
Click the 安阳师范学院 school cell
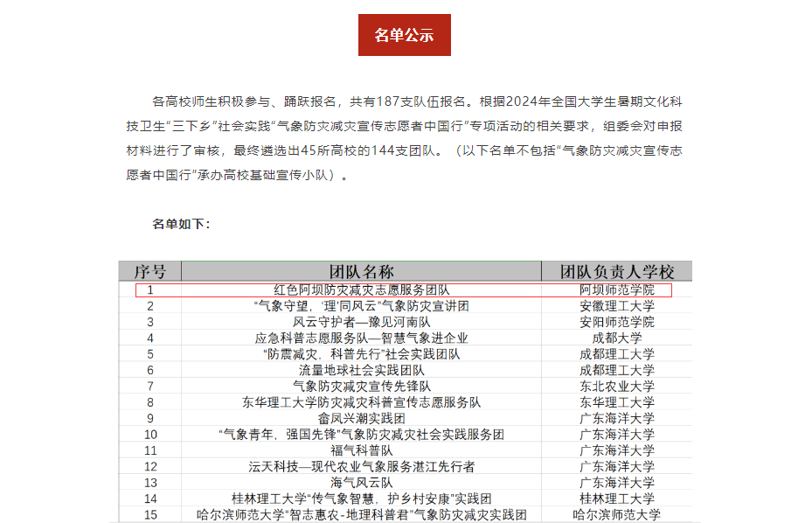(616, 322)
